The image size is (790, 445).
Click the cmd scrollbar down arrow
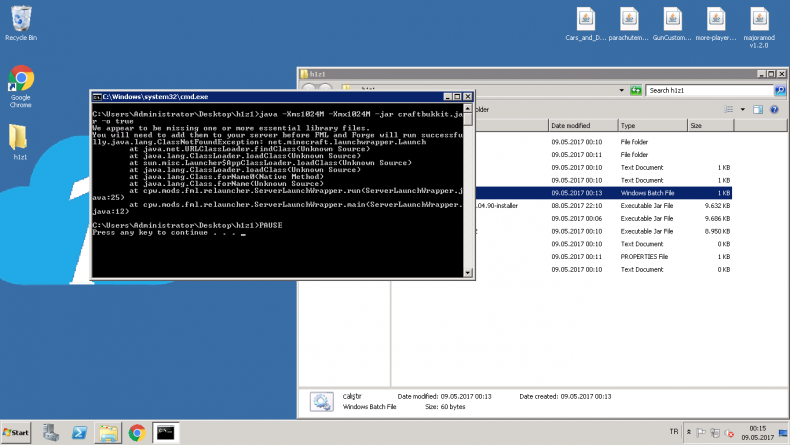468,273
